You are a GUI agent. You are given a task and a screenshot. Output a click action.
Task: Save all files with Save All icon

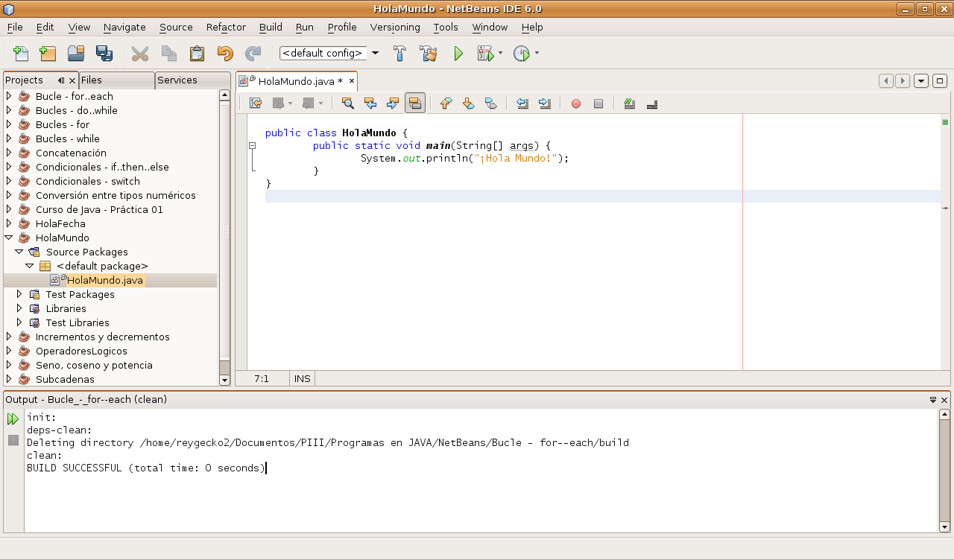tap(104, 53)
